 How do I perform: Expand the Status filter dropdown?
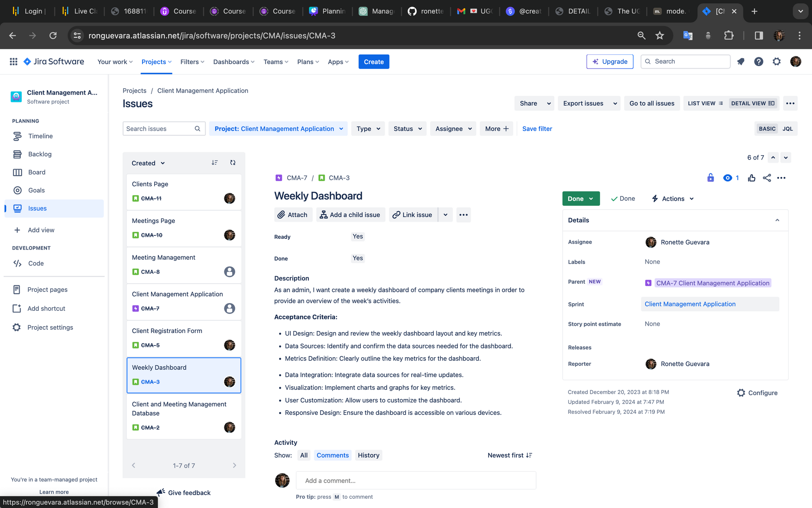407,129
